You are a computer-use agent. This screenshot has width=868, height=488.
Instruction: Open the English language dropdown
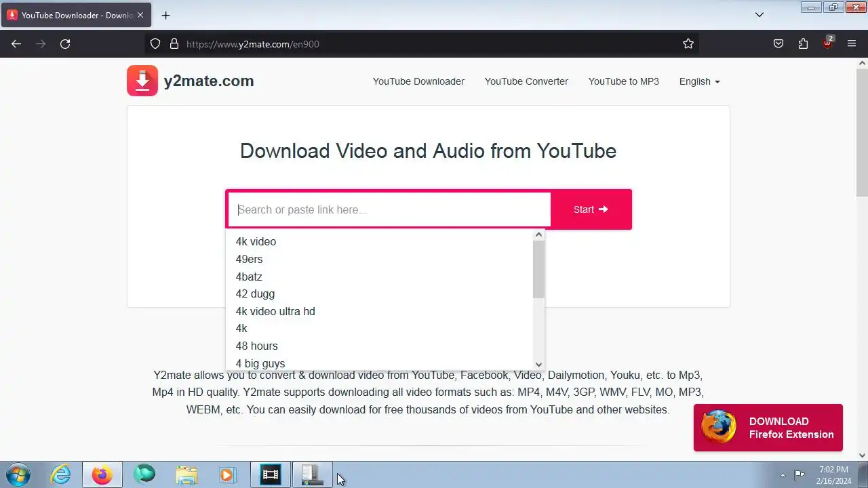pyautogui.click(x=699, y=81)
